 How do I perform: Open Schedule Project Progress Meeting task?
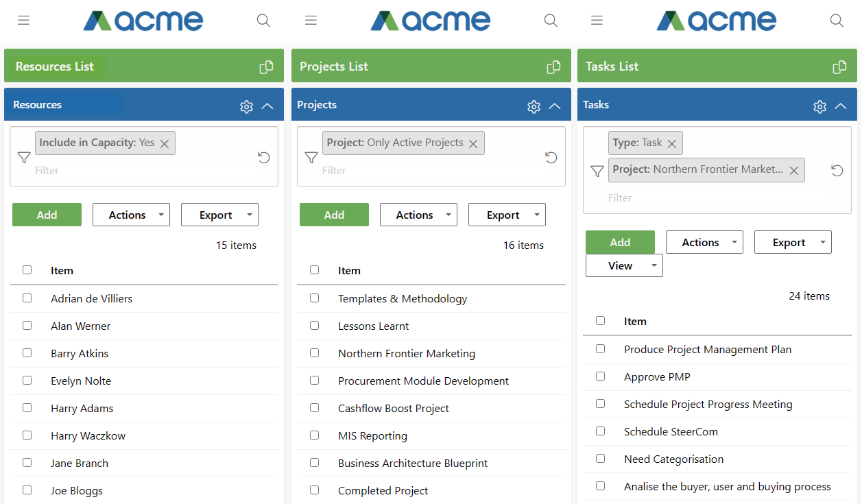click(708, 404)
